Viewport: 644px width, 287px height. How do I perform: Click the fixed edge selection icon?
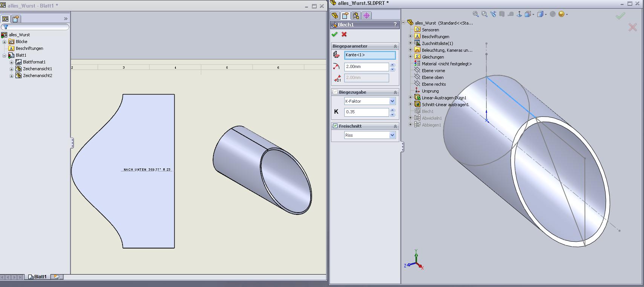(x=337, y=55)
